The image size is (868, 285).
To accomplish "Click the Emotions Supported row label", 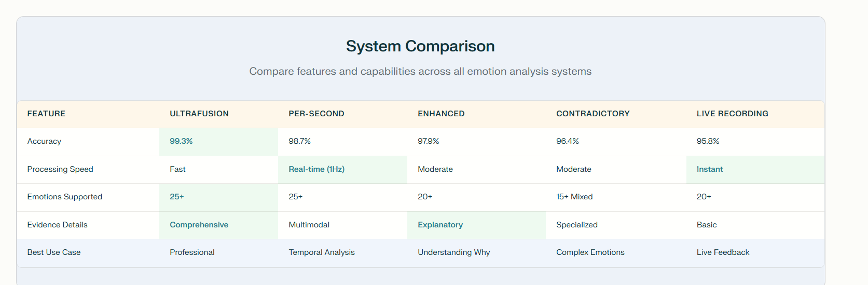I will tap(65, 197).
